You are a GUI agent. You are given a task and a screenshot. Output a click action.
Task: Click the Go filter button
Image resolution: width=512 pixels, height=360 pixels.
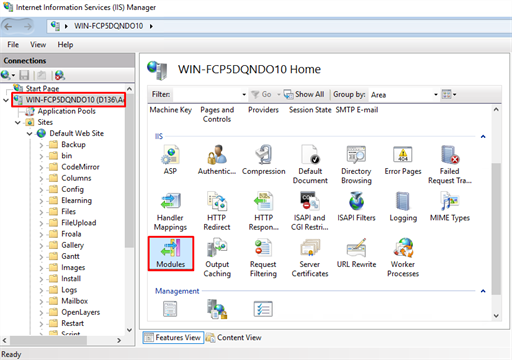click(262, 94)
